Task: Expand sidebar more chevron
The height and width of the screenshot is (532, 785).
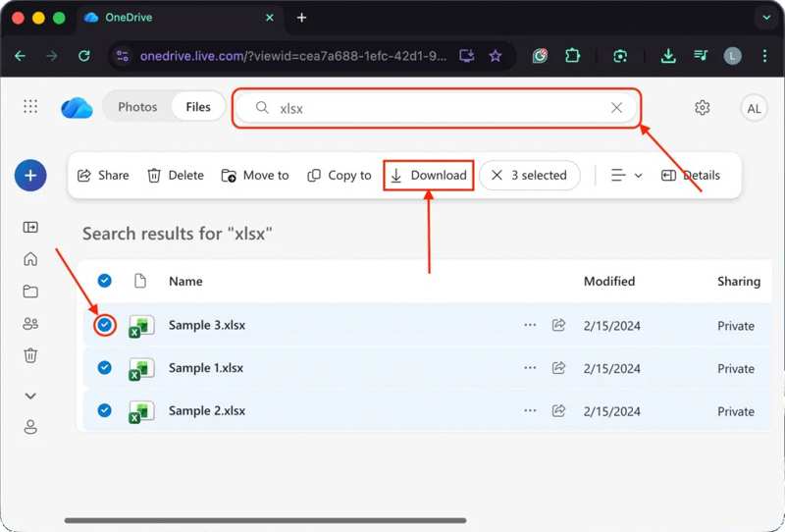Action: pos(30,396)
